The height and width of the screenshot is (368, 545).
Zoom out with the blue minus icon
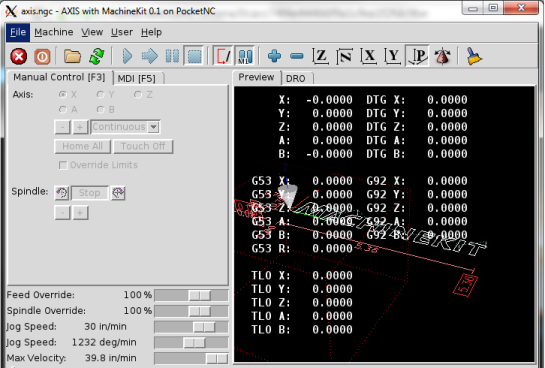coord(296,56)
